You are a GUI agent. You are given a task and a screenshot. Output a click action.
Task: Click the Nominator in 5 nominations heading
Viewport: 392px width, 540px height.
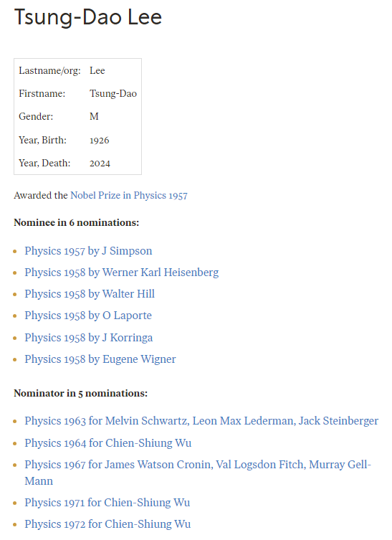80,393
